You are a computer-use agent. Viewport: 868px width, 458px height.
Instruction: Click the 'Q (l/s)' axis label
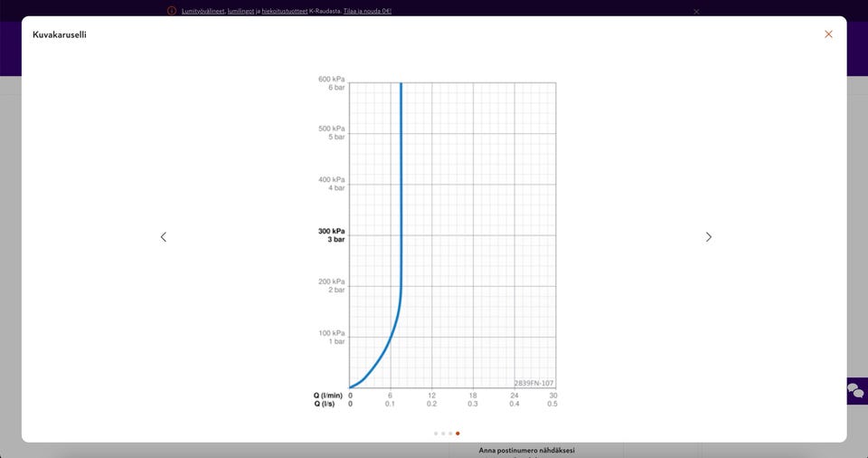point(325,404)
